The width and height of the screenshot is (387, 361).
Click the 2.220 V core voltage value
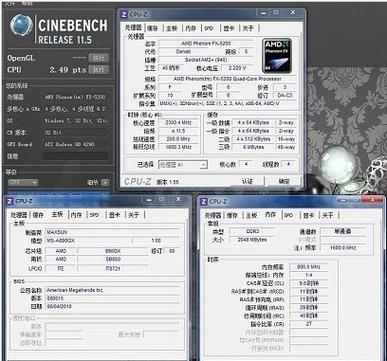pos(238,68)
